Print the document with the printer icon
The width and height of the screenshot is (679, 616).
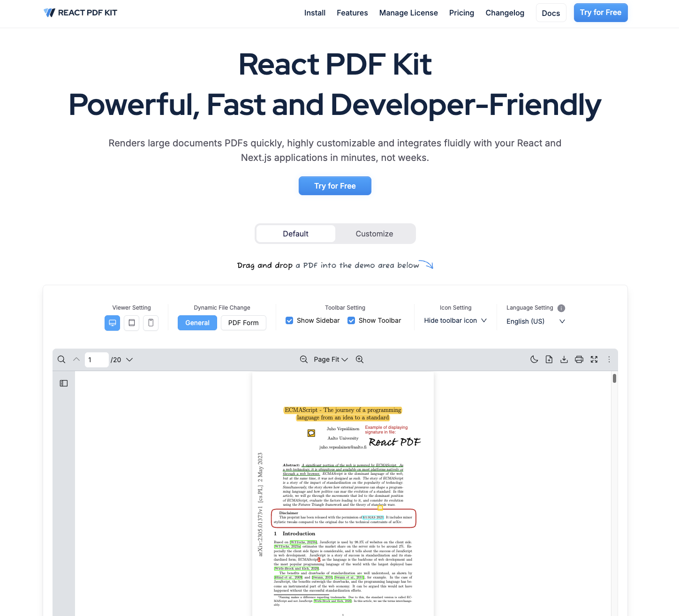tap(579, 359)
